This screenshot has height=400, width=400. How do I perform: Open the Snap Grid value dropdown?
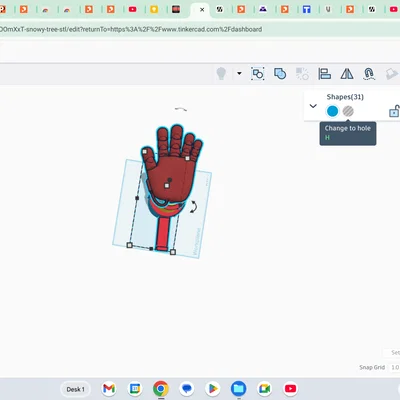pos(395,367)
